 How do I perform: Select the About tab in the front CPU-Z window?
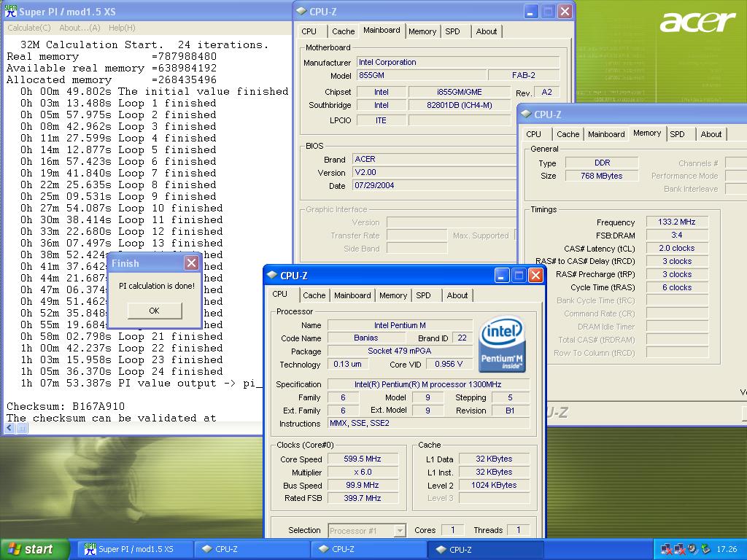pyautogui.click(x=457, y=295)
